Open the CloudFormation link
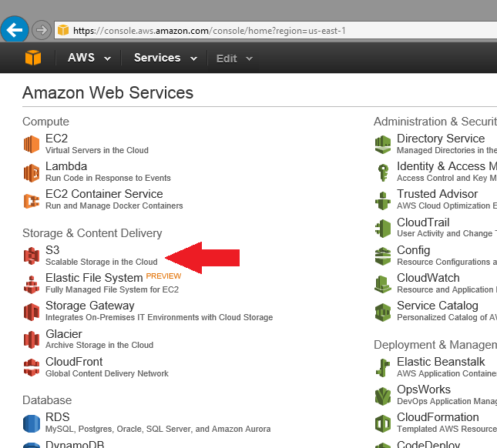 (438, 417)
